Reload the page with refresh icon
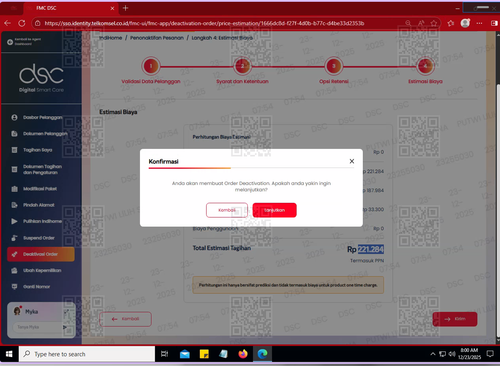This screenshot has height=366, width=500. point(22,23)
